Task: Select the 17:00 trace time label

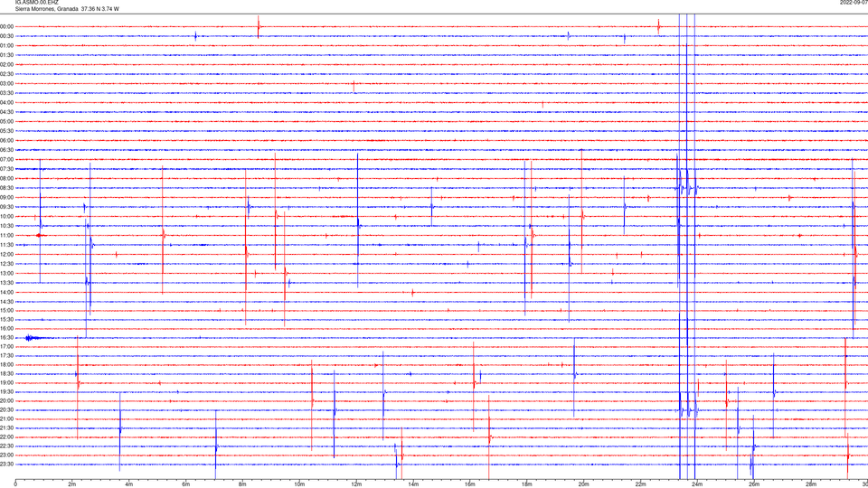Action: [x=6, y=346]
